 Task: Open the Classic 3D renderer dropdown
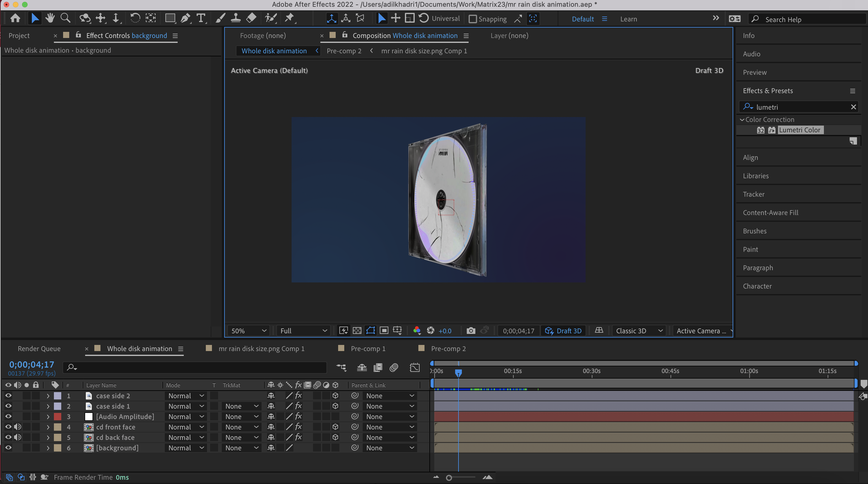pyautogui.click(x=639, y=331)
